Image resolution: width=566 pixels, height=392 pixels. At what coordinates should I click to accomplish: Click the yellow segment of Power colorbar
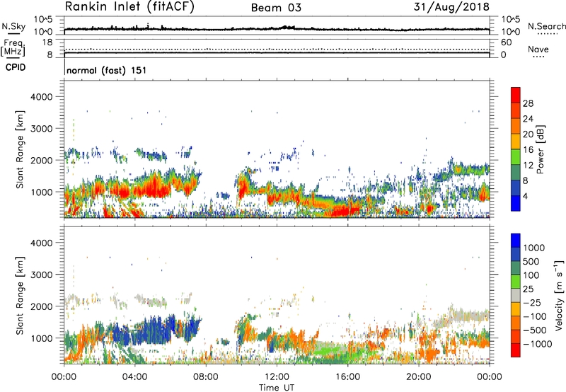(516, 142)
